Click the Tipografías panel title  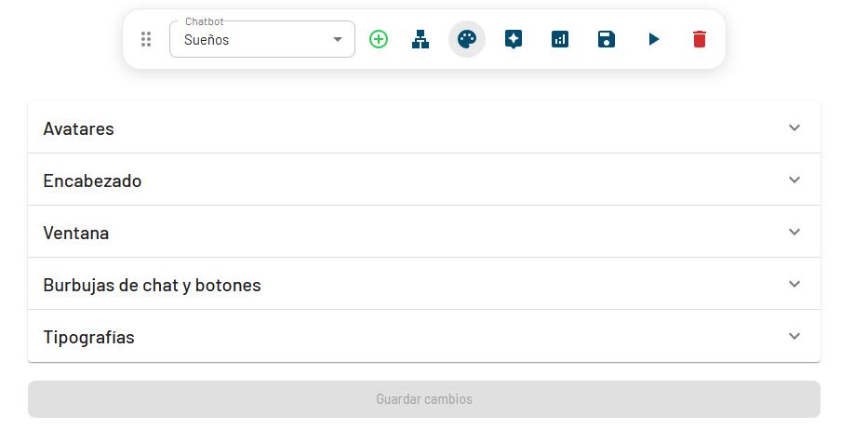pyautogui.click(x=89, y=337)
